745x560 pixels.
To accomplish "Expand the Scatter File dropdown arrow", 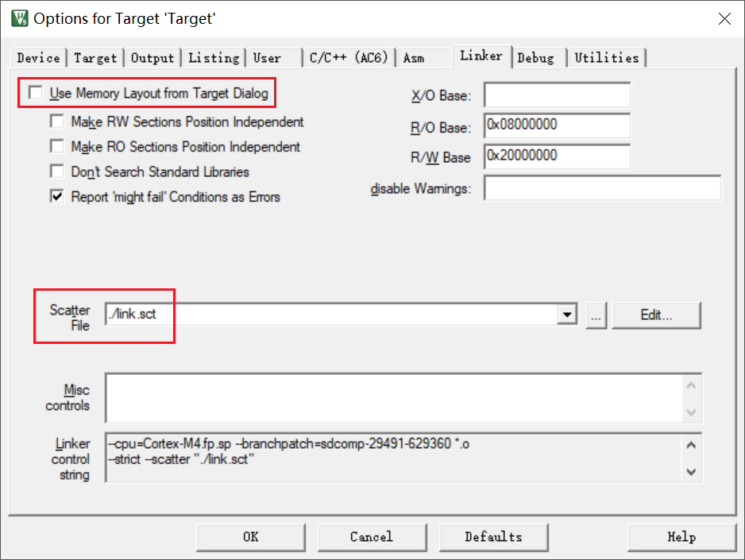I will click(567, 315).
